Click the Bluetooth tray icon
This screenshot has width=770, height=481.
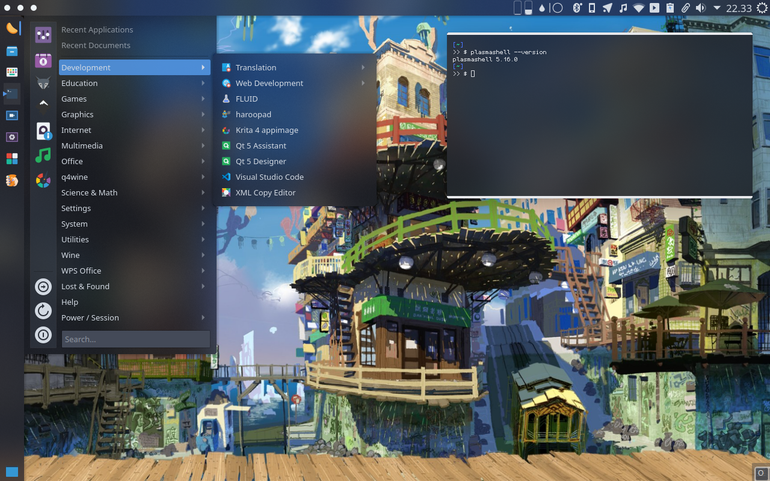pos(577,8)
